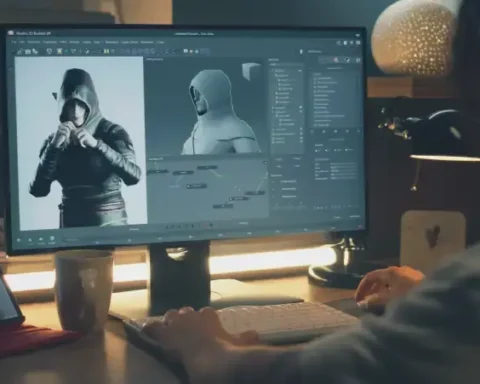Click the share icon at the top right

tap(339, 43)
